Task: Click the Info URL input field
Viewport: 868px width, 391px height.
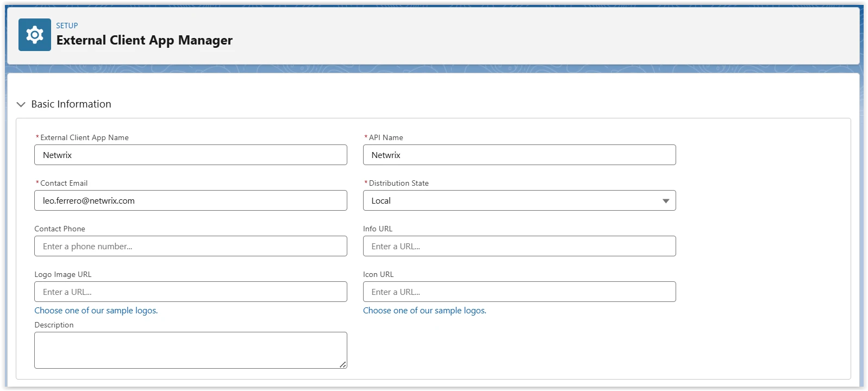Action: [519, 246]
